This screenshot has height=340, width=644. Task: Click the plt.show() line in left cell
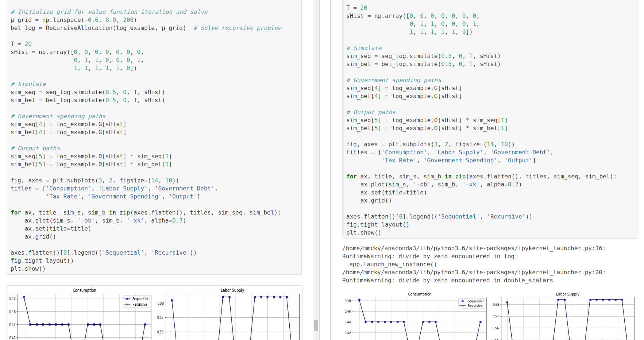(x=28, y=268)
